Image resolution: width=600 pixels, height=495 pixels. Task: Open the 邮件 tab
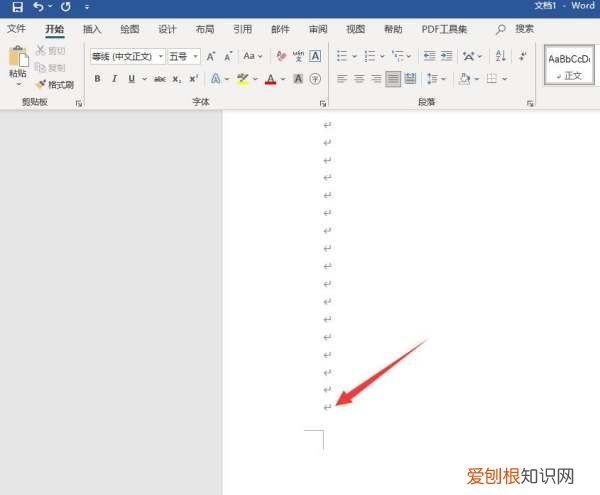(x=280, y=29)
